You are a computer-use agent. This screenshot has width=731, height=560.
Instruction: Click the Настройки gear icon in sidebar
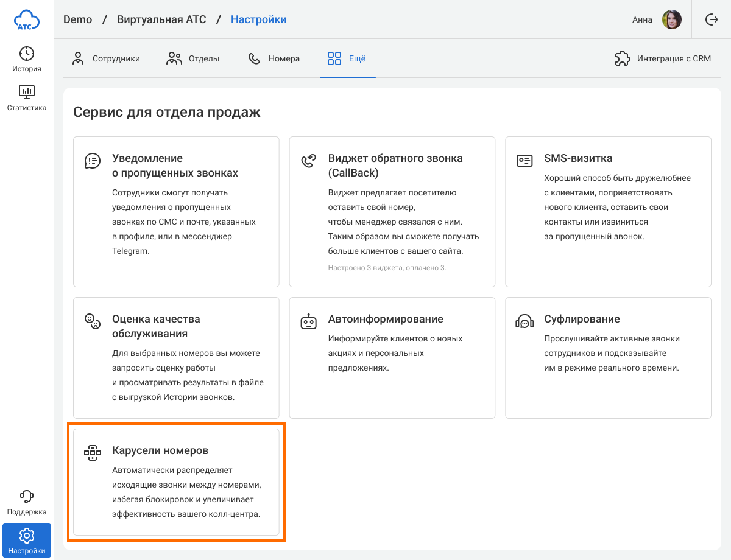pos(27,536)
